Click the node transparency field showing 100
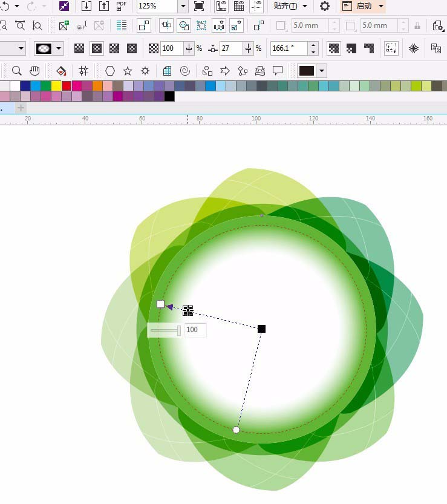Image resolution: width=447 pixels, height=504 pixels. click(172, 48)
